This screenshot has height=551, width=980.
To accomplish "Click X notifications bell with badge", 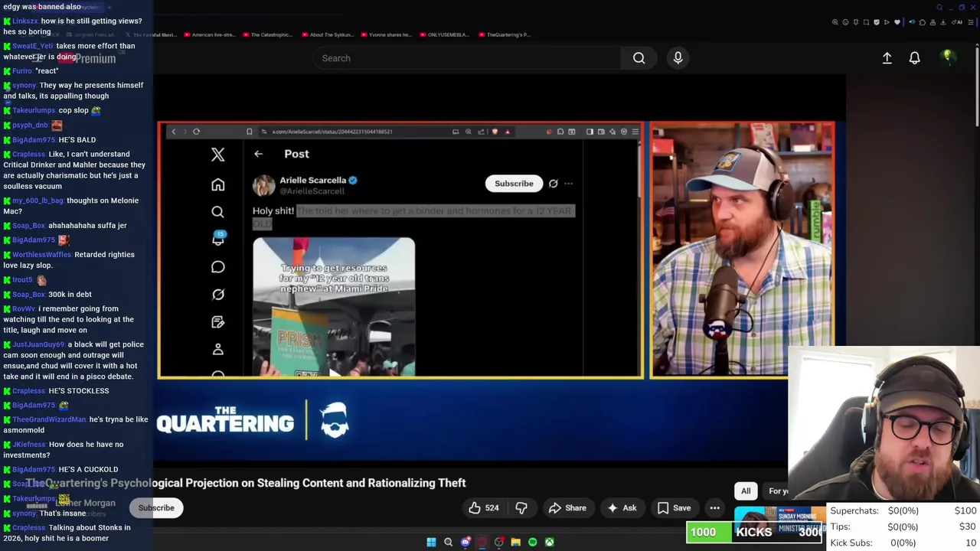I will click(x=218, y=239).
